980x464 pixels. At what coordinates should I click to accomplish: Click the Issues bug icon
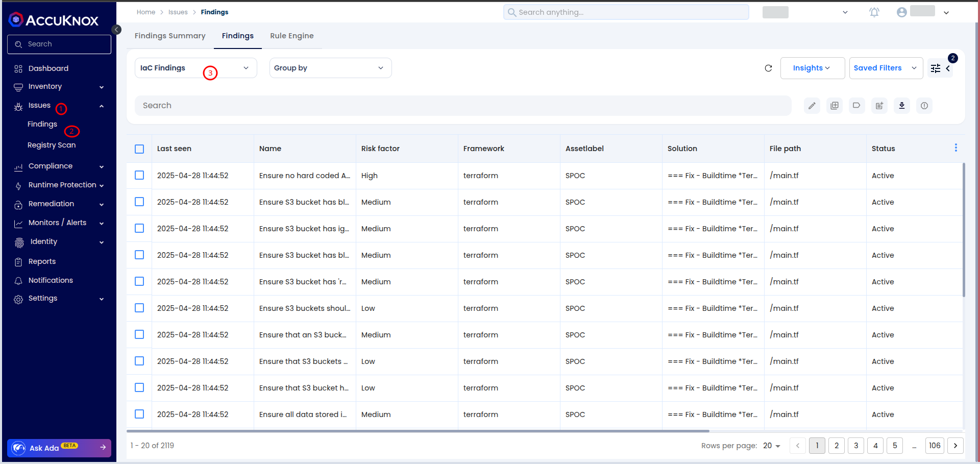pyautogui.click(x=18, y=107)
